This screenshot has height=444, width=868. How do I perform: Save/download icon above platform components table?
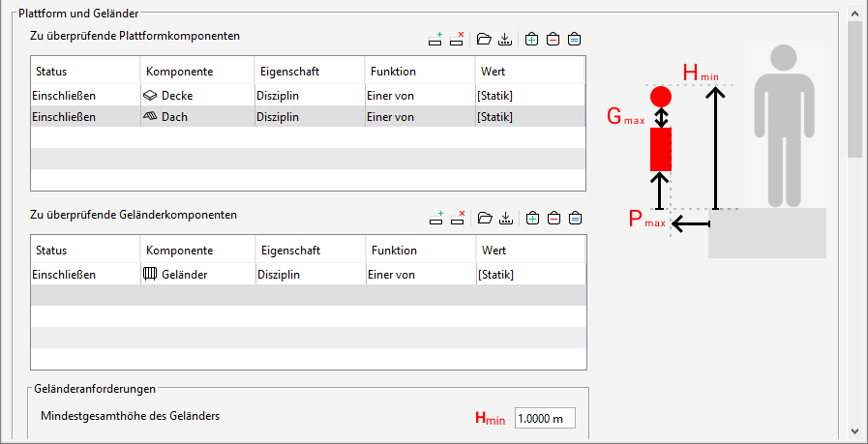pos(504,40)
